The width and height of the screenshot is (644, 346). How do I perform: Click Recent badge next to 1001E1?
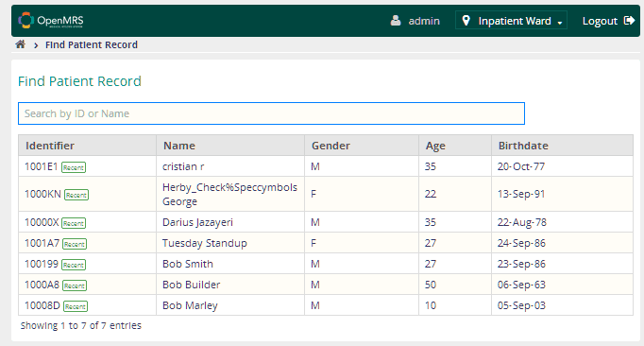click(74, 167)
